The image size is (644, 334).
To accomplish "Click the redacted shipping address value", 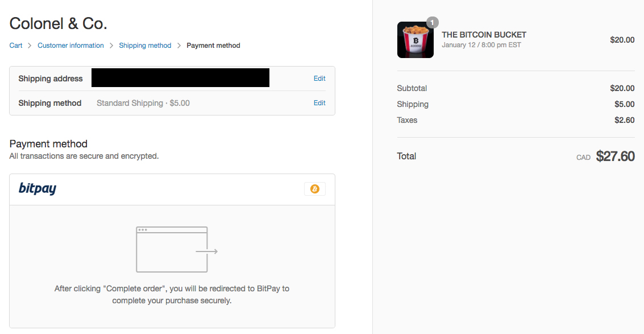I will click(x=180, y=78).
